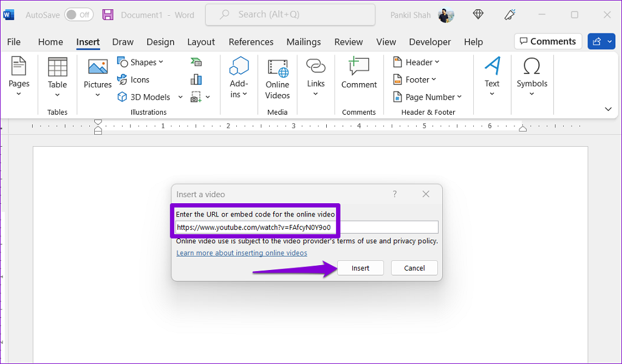
Task: Open the Microsoft Premium diamond icon
Action: (x=478, y=15)
